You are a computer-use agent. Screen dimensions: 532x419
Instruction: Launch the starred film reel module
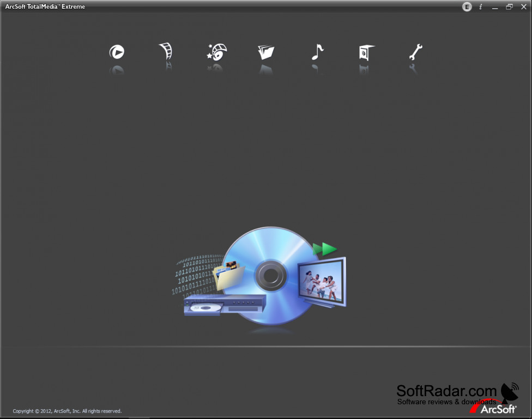[x=217, y=52]
